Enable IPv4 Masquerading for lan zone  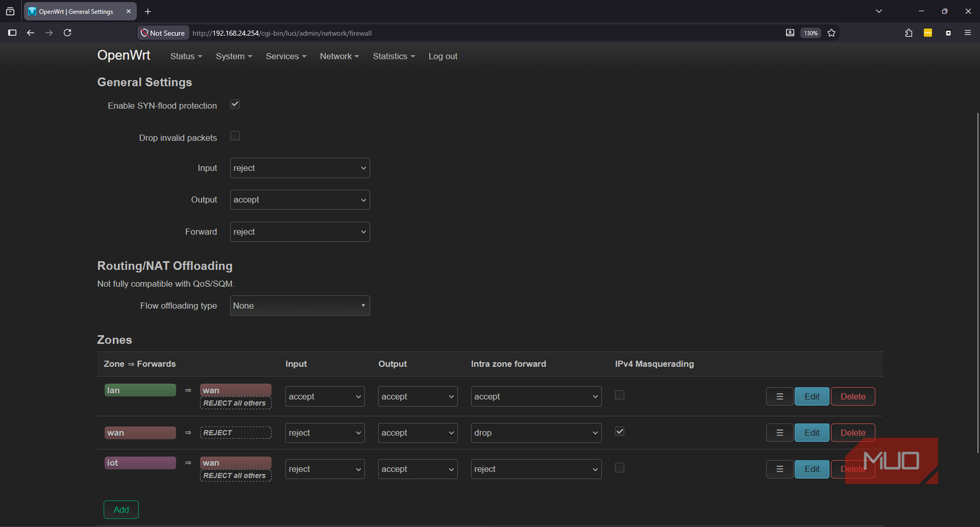coord(619,395)
